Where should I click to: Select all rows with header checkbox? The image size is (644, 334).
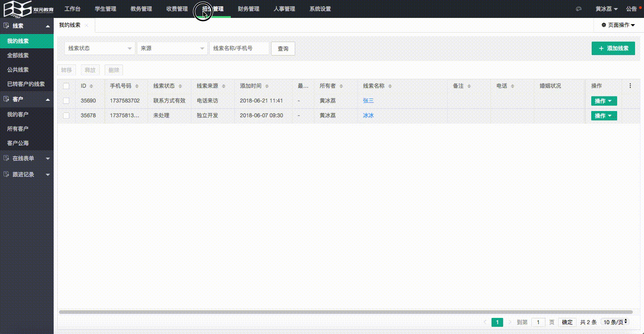[66, 86]
